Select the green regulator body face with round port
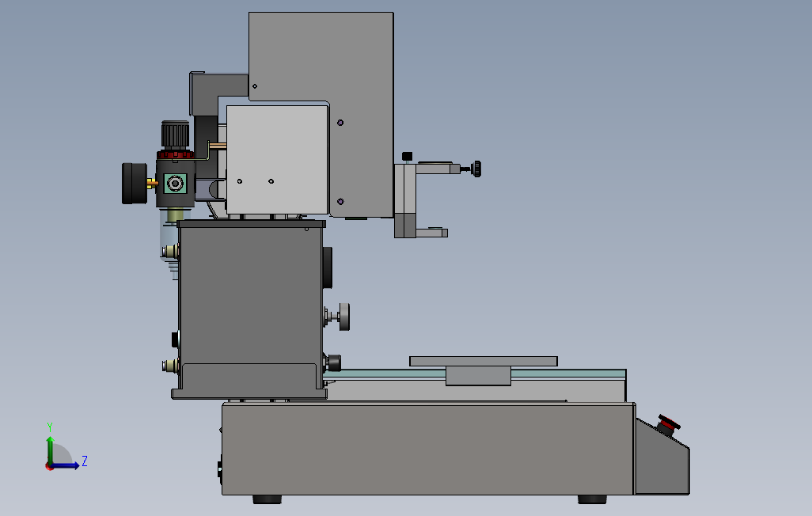Image resolution: width=812 pixels, height=516 pixels. pyautogui.click(x=175, y=184)
